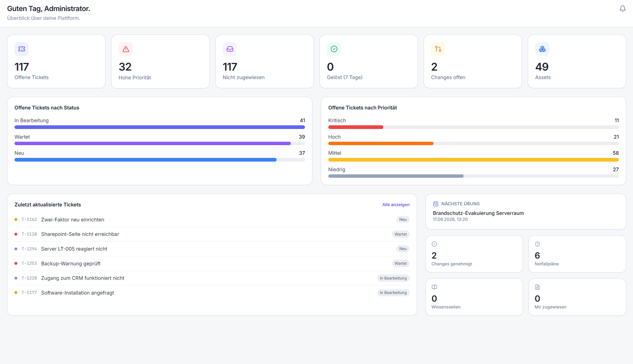Click the Neu status blue bar
The image size is (633, 364).
coord(146,160)
